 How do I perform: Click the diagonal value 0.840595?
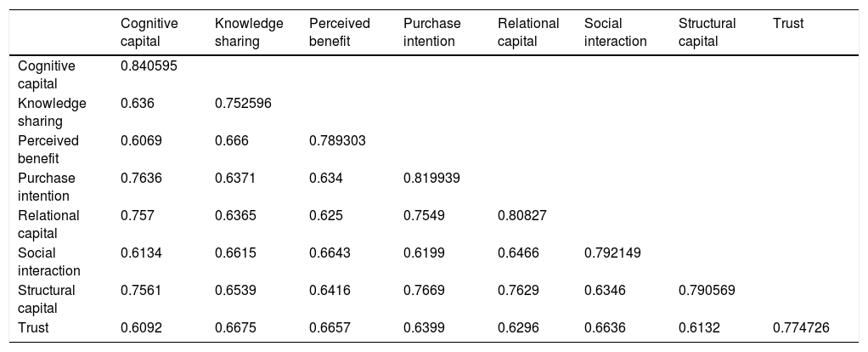click(149, 66)
